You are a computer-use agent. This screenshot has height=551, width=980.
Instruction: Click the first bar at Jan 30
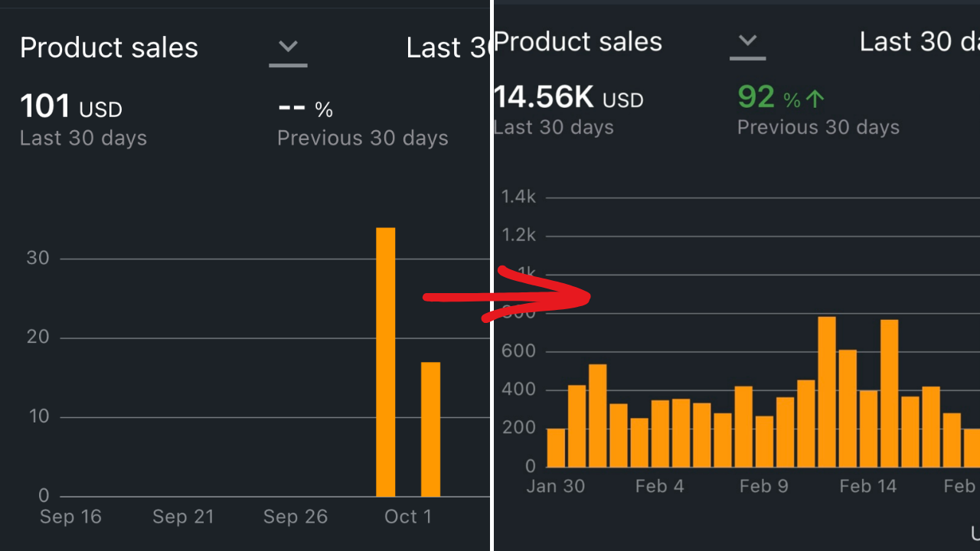click(557, 448)
